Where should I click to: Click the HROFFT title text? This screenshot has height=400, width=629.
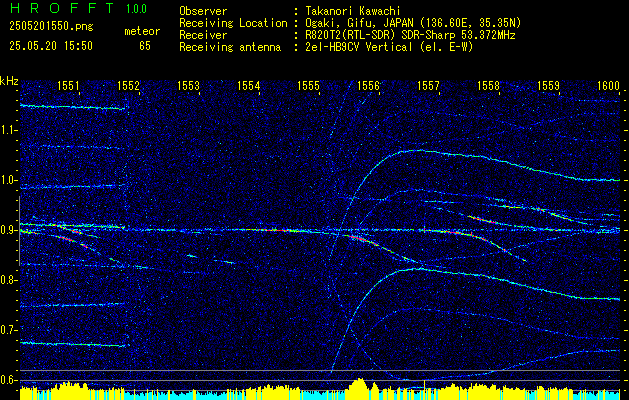click(62, 8)
